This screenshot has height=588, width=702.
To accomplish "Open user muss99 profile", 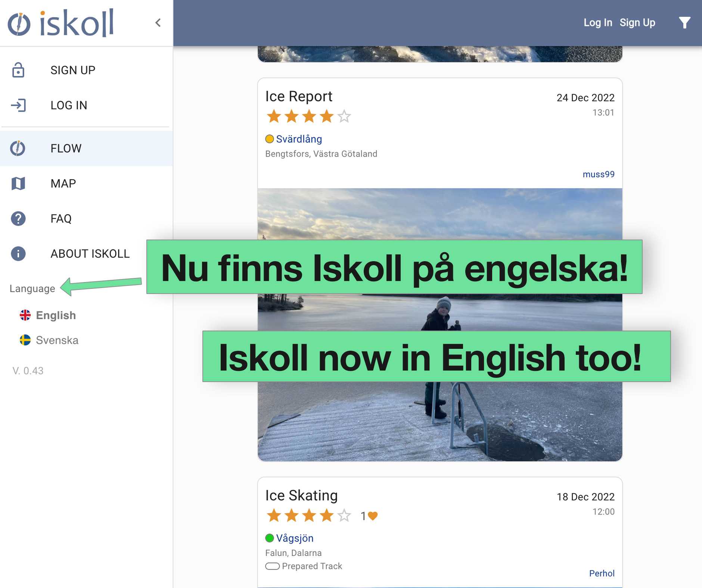I will [599, 174].
